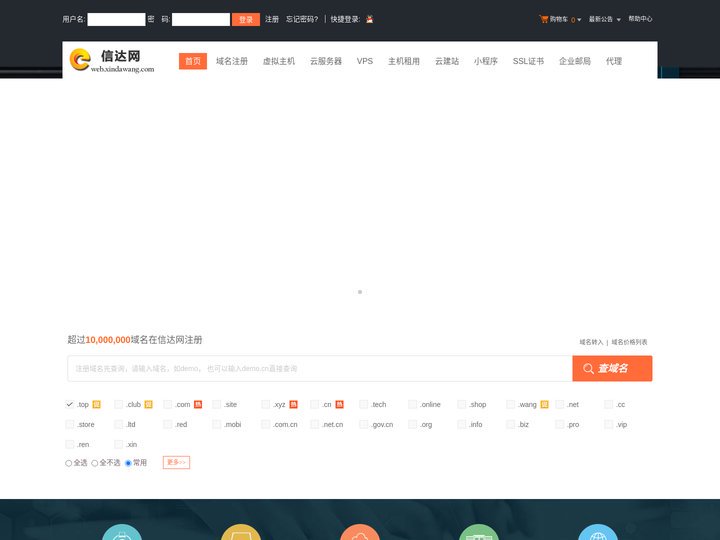Check the .xyz domain checkbox
Image resolution: width=720 pixels, height=540 pixels.
pyautogui.click(x=265, y=405)
